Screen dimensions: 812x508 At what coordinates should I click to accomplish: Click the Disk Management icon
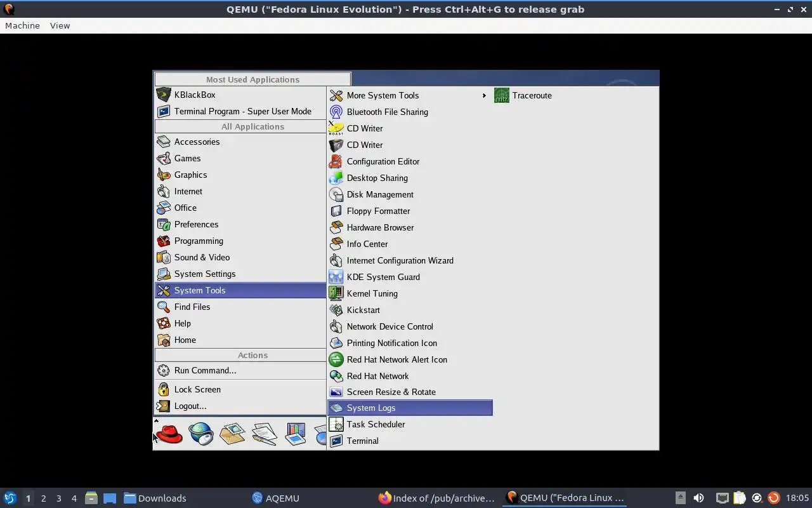(x=336, y=194)
